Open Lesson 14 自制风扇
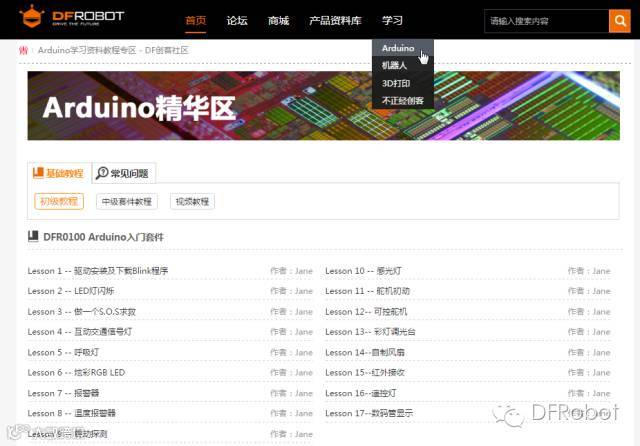640x446 pixels. (x=365, y=352)
